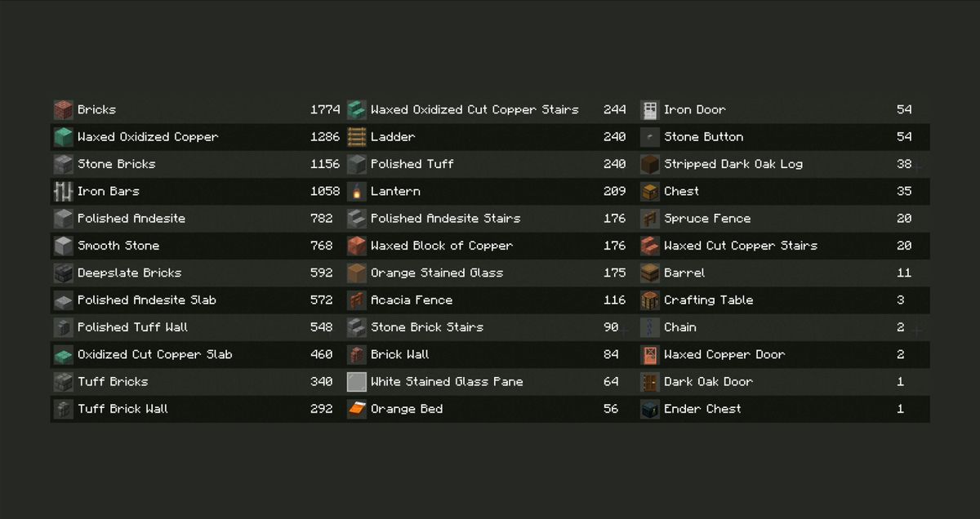This screenshot has height=519, width=980.
Task: Click the Lantern item icon
Action: click(x=356, y=192)
